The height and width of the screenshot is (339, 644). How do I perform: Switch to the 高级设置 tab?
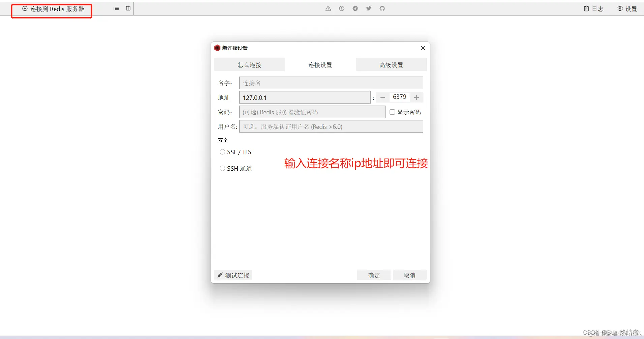pyautogui.click(x=391, y=64)
